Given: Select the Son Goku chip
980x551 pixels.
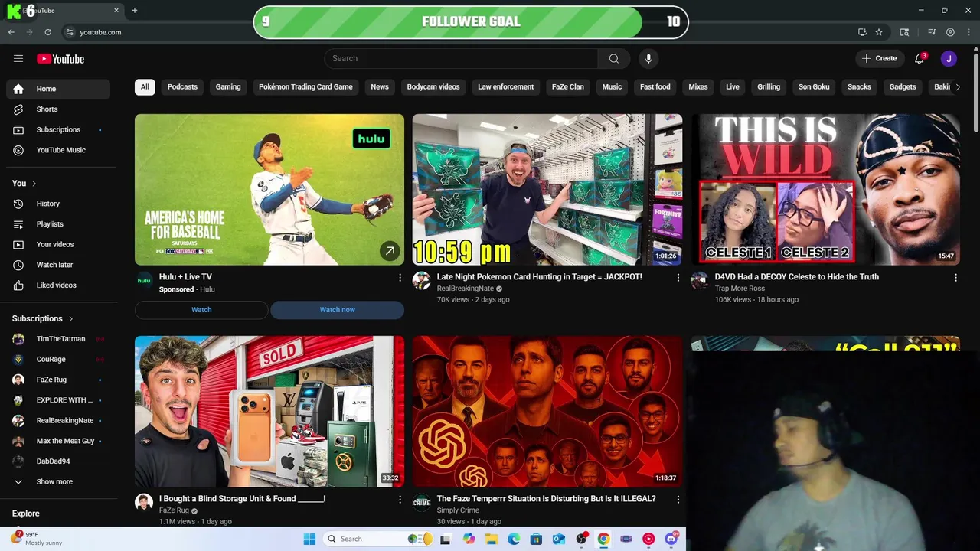Looking at the screenshot, I should coord(814,87).
